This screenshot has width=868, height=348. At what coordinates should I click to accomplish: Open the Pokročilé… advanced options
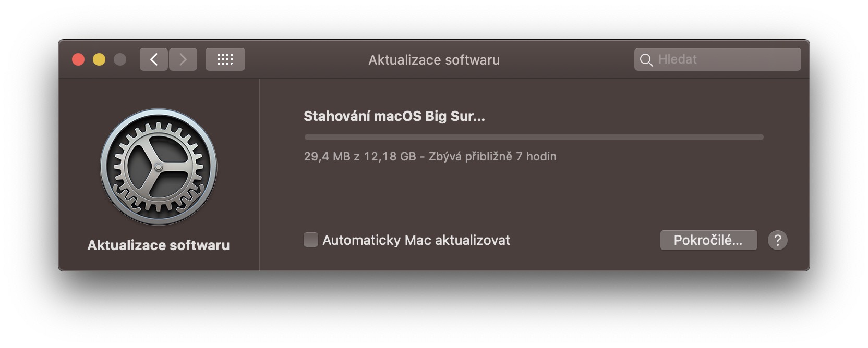tap(708, 240)
